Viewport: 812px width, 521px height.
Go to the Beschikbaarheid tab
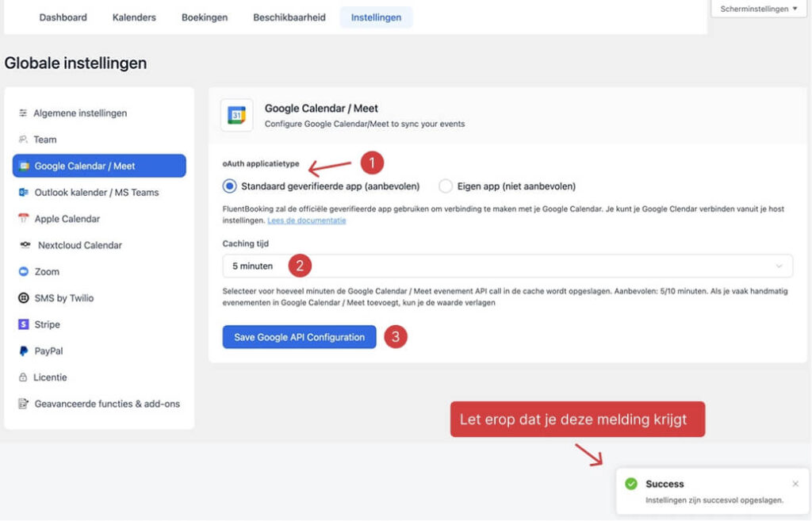pyautogui.click(x=289, y=17)
